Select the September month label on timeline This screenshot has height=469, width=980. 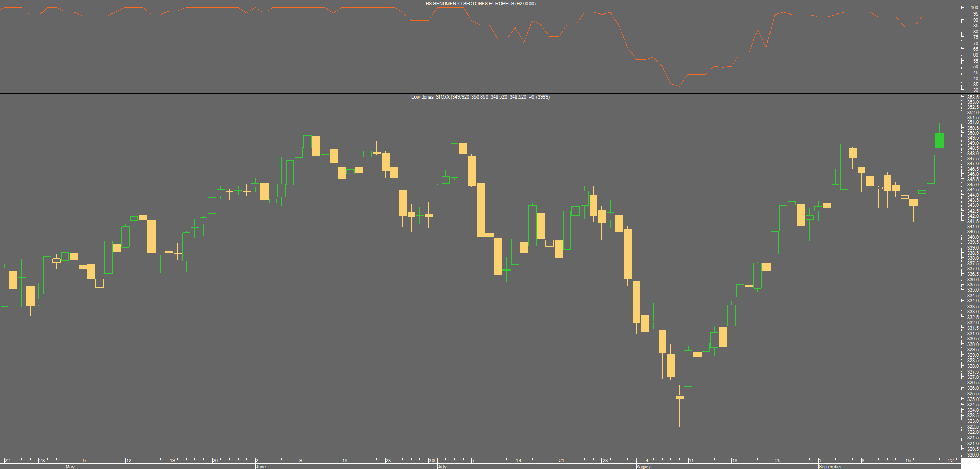coord(831,466)
